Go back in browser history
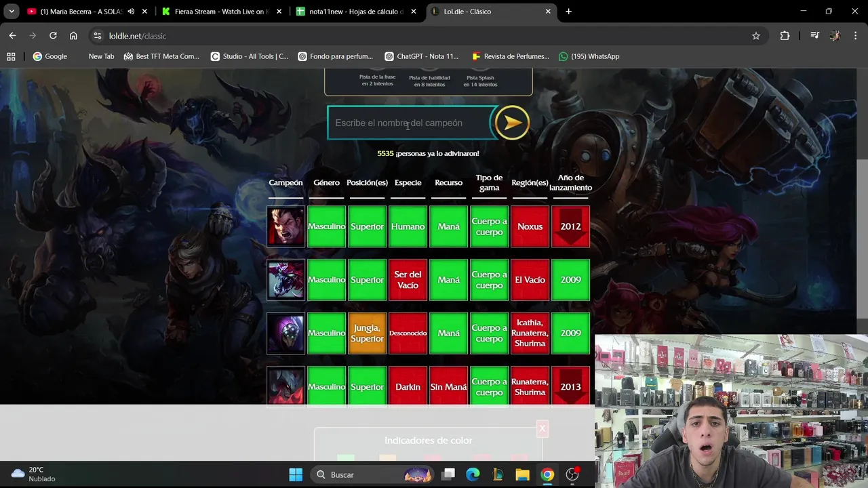 pyautogui.click(x=12, y=36)
